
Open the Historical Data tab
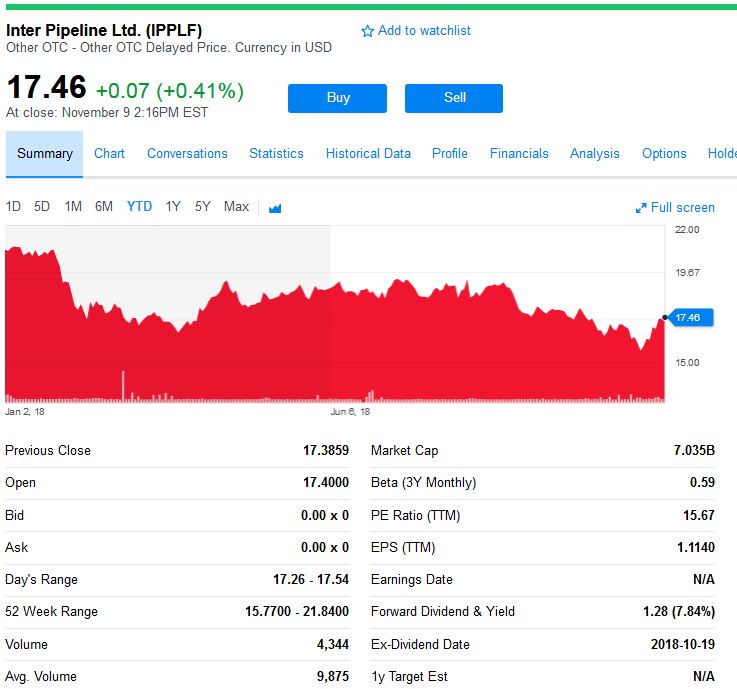tap(368, 154)
